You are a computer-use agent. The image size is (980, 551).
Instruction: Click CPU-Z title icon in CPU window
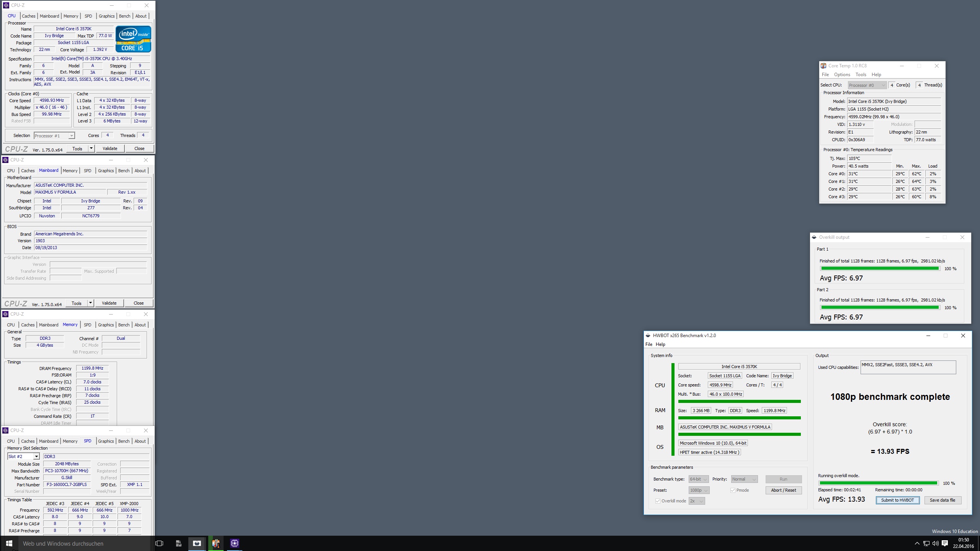(x=6, y=5)
